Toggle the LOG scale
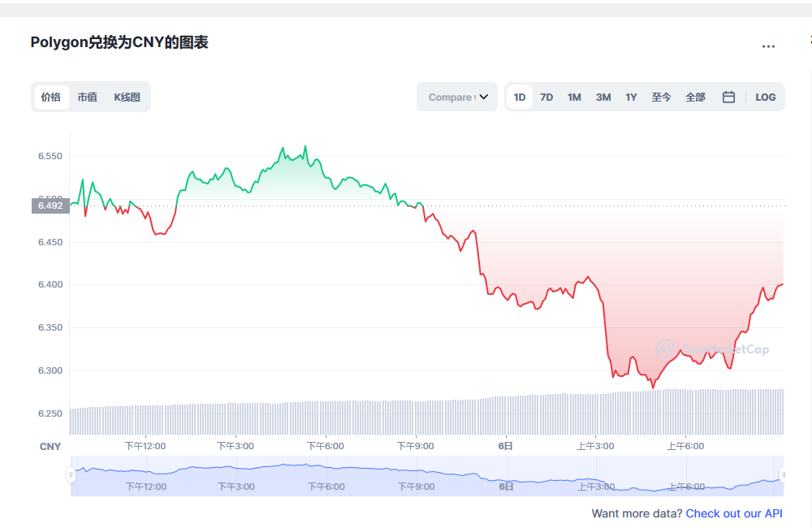This screenshot has width=812, height=528. click(766, 97)
